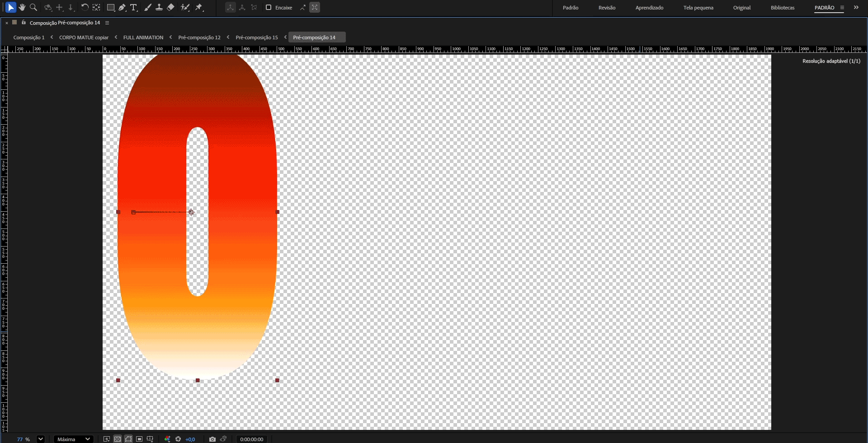
Task: Enable the Encaixe snapping checkbox
Action: [269, 8]
